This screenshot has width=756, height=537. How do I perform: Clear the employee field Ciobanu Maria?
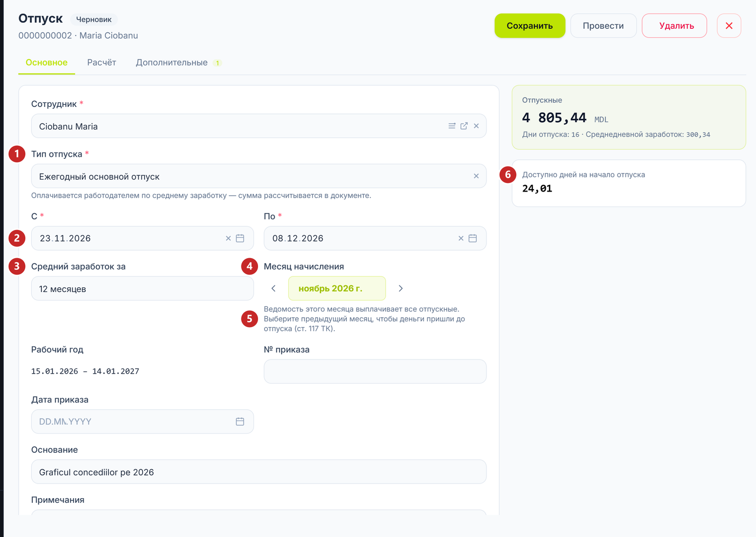pos(476,126)
